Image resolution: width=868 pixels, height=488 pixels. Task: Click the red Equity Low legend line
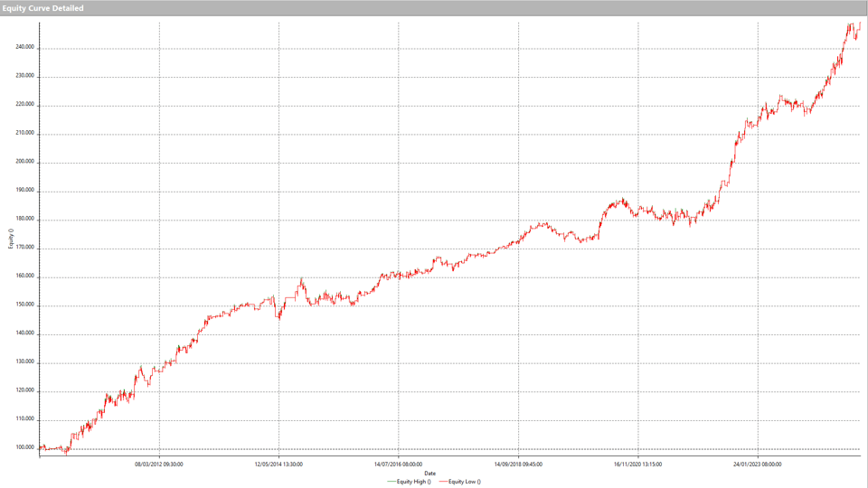point(442,482)
